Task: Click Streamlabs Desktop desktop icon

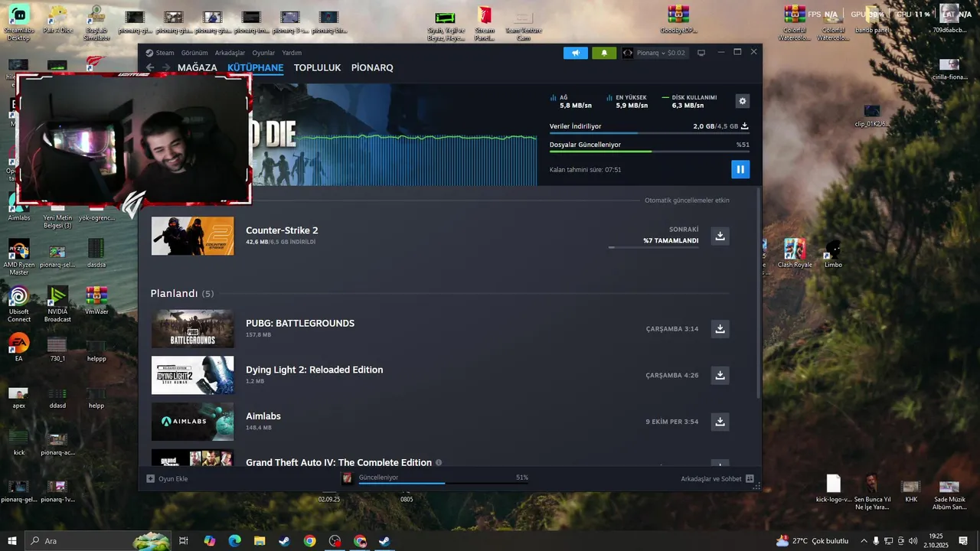Action: [x=18, y=23]
